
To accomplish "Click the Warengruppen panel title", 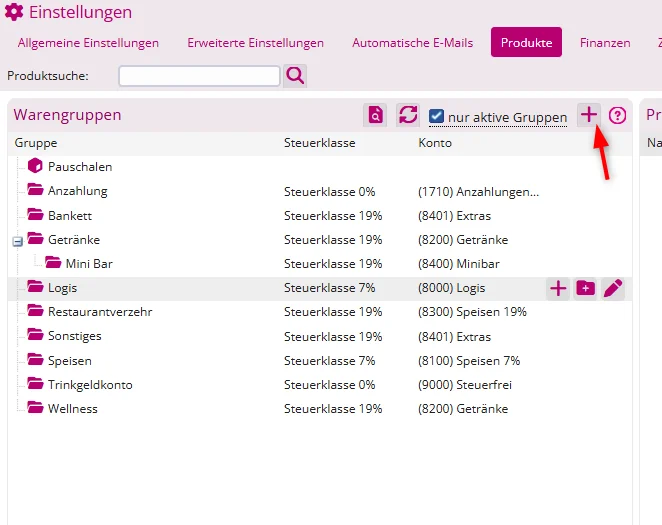I will coord(67,115).
